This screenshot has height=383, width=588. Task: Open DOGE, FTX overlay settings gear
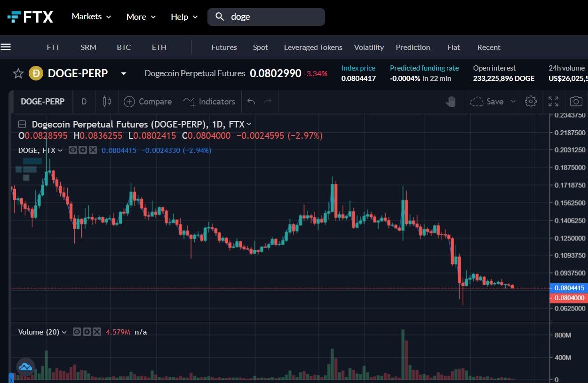(83, 151)
